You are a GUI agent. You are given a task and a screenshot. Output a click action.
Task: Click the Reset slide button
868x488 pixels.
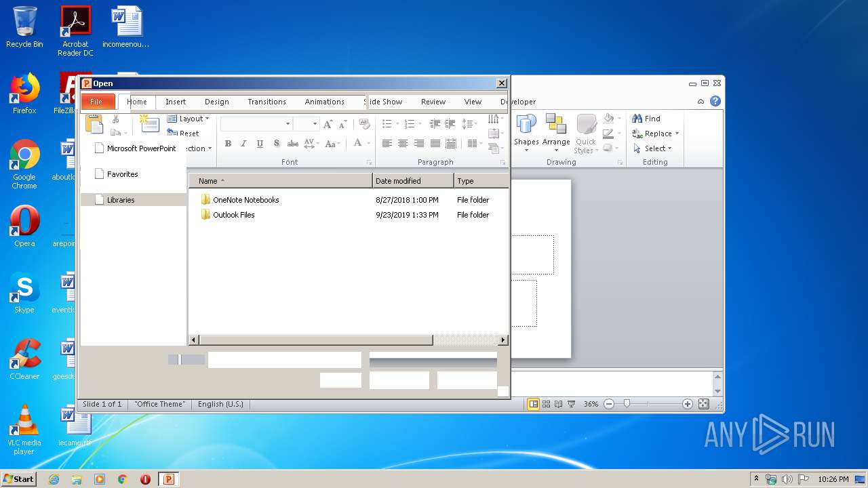(x=183, y=134)
